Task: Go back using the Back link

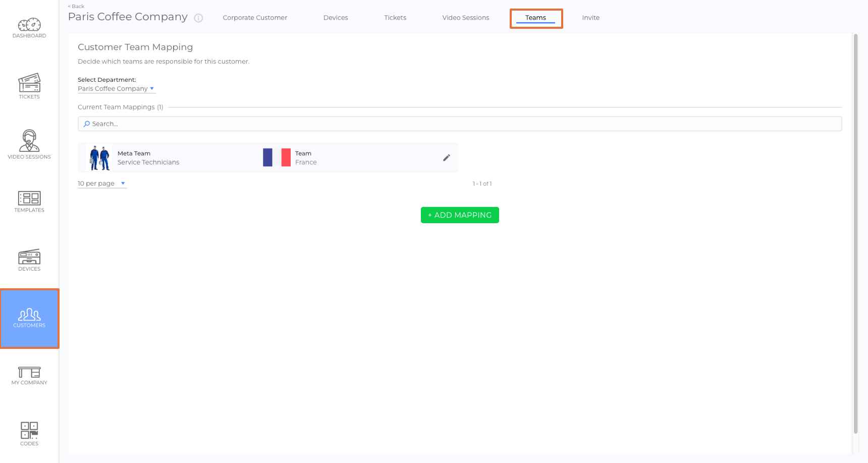Action: pyautogui.click(x=76, y=6)
